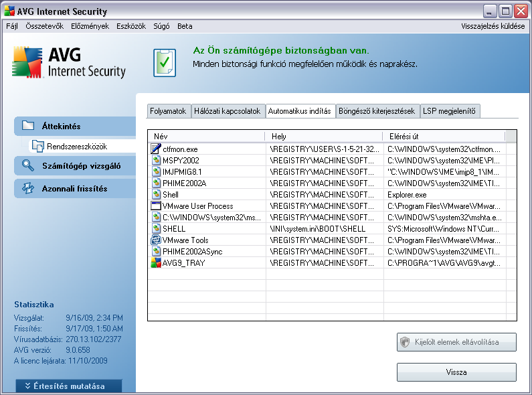Click the Vissza button
Viewport: 532px width, 395px height.
coord(456,372)
